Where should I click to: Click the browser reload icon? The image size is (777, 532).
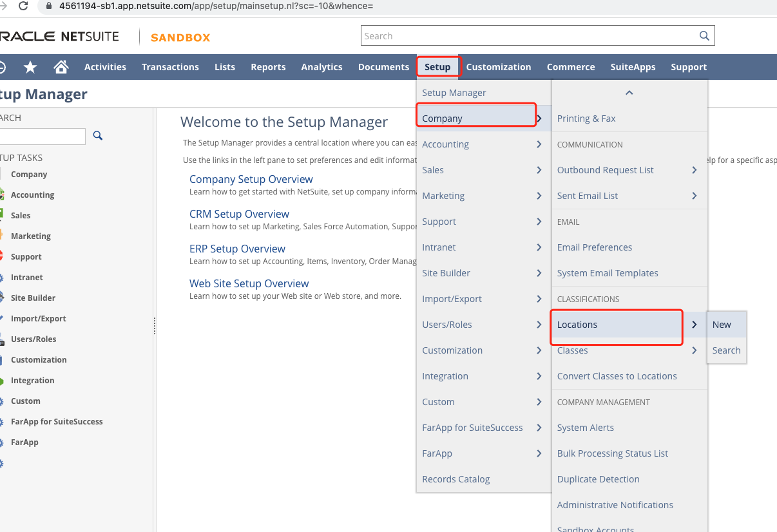23,6
